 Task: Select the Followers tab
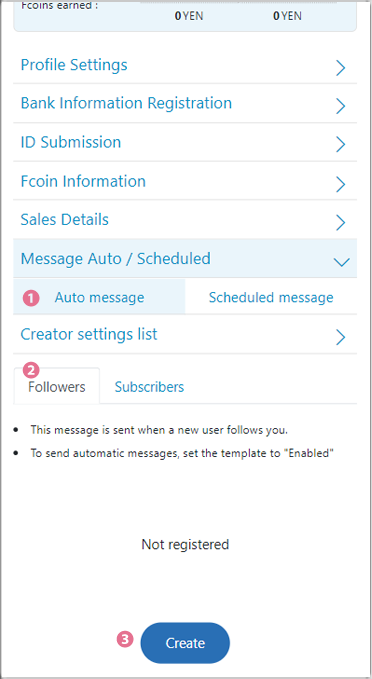[x=57, y=386]
